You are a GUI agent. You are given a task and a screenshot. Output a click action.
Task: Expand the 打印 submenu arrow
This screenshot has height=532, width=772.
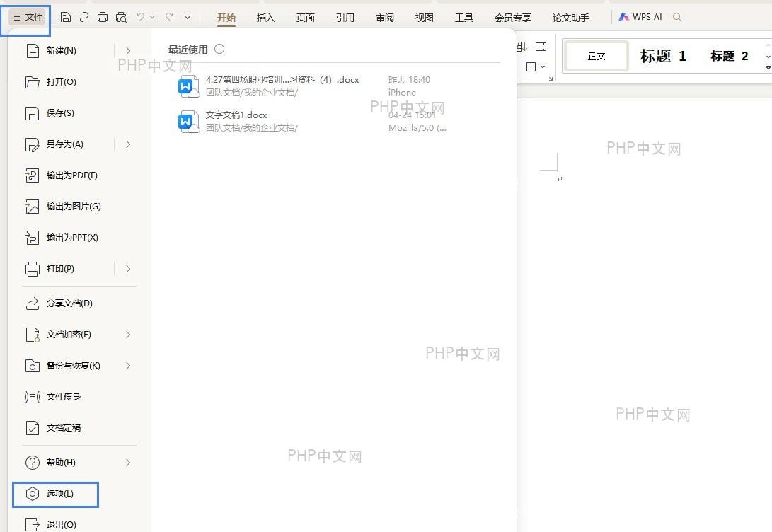click(128, 269)
